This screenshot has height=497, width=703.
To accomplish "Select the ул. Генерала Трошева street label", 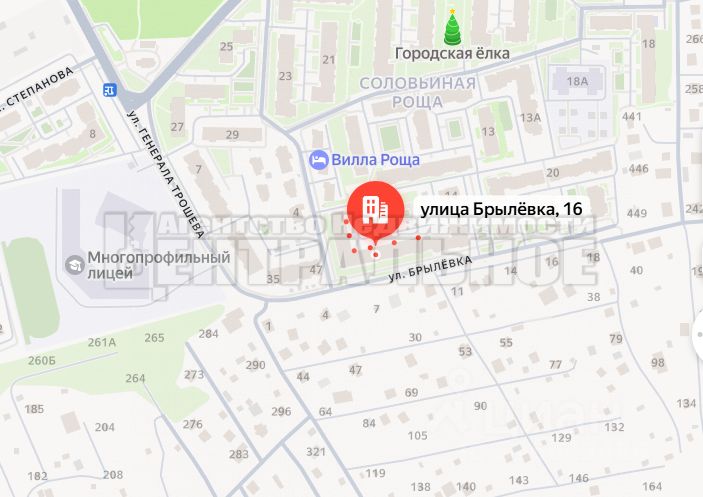I will (x=166, y=174).
